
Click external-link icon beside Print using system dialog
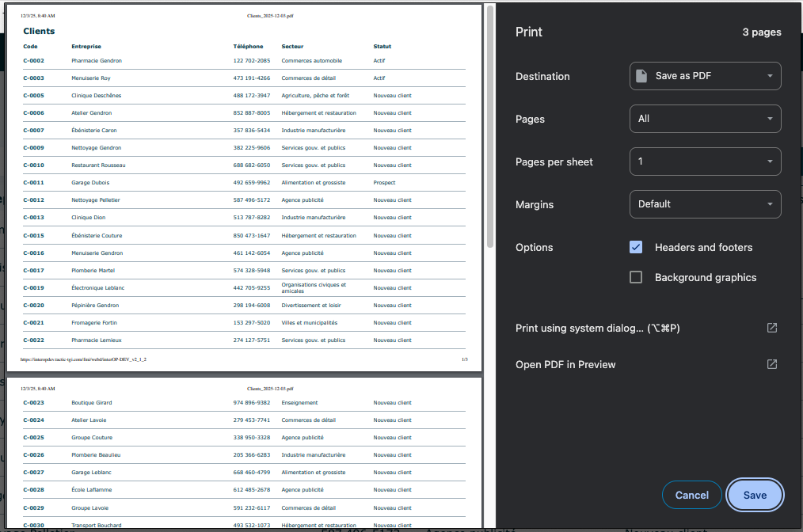pyautogui.click(x=771, y=328)
